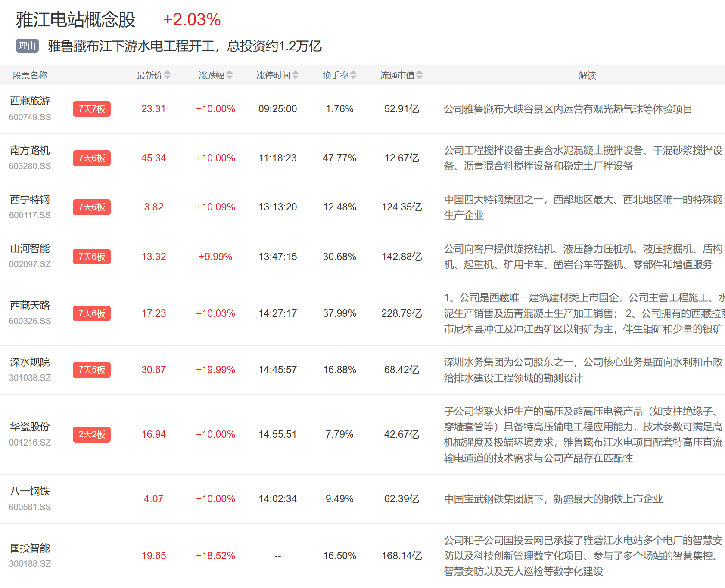
Task: Sort by 最新价 column arrows
Action: (167, 75)
